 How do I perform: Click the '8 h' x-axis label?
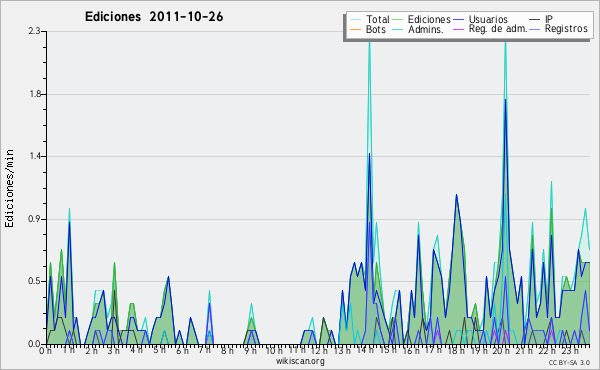coord(227,350)
